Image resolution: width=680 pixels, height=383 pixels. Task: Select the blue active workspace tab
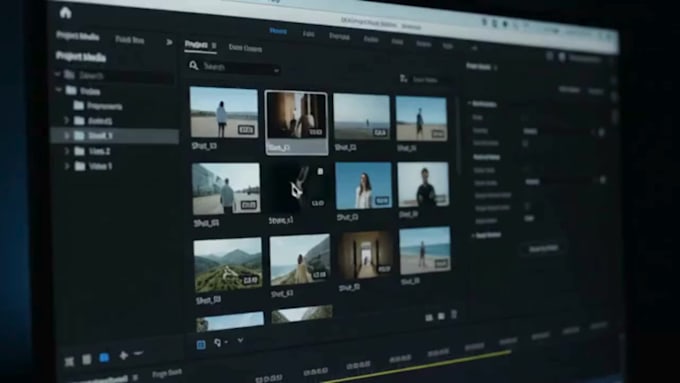(278, 31)
